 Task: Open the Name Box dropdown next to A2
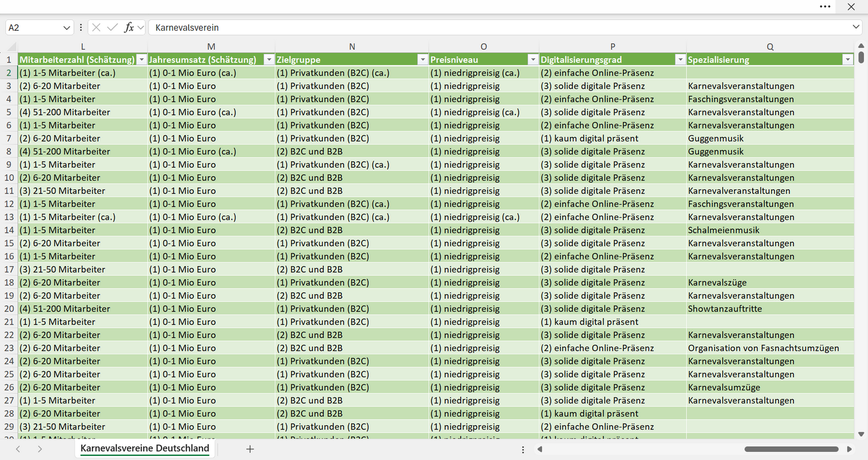point(67,28)
